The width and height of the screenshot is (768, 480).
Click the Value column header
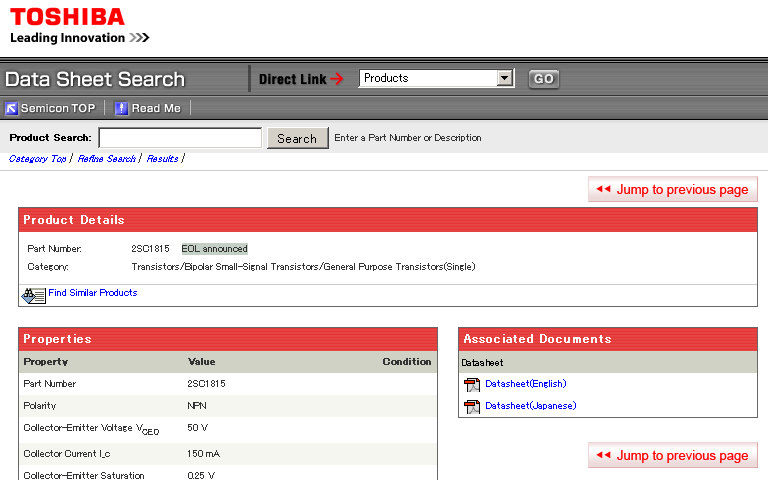coord(201,361)
